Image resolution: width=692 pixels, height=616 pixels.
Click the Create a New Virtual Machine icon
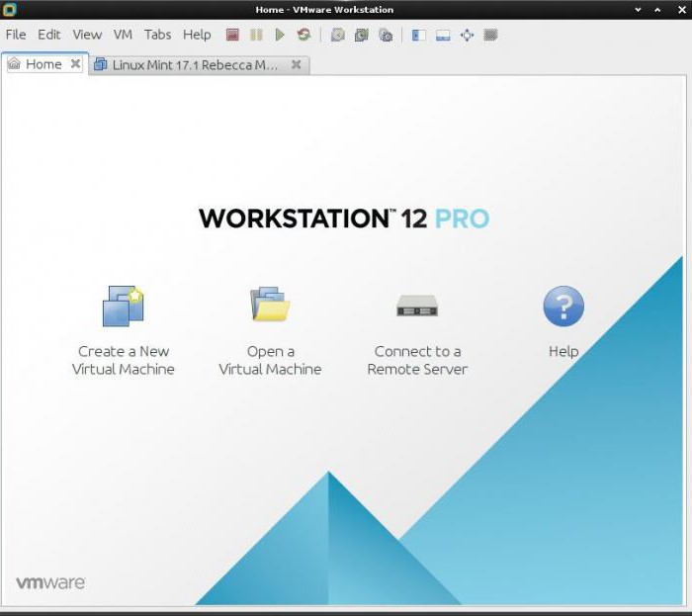[x=124, y=307]
